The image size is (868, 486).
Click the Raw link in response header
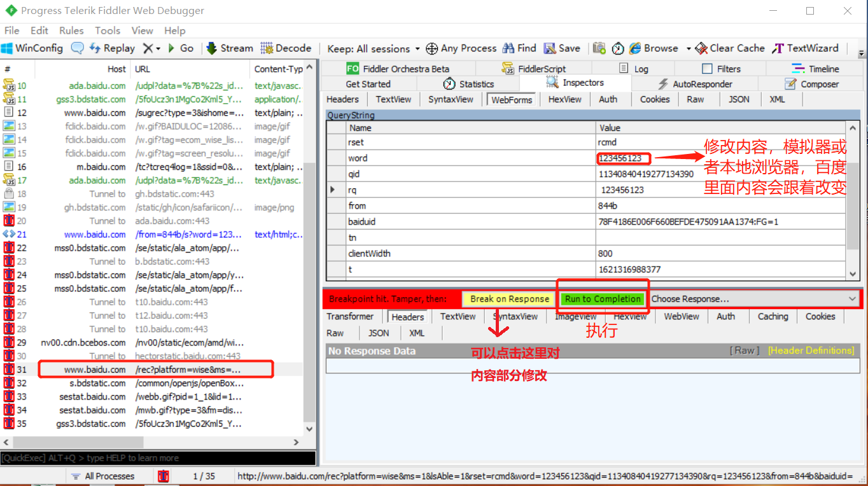click(745, 351)
